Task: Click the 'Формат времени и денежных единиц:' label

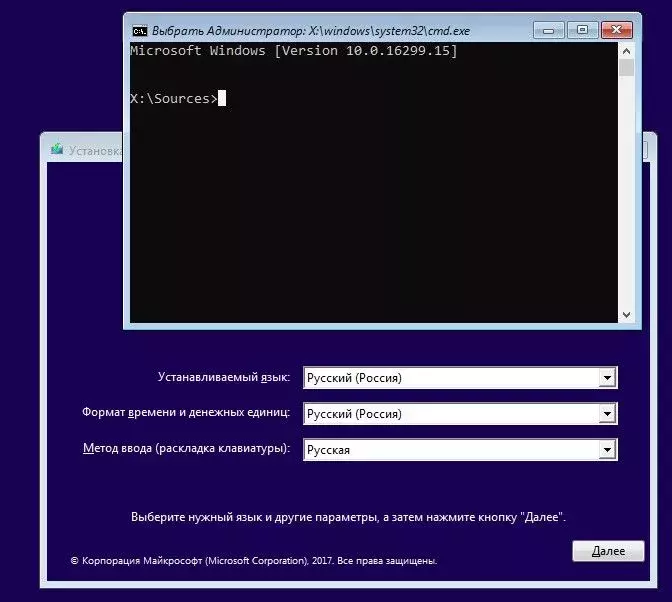Action: tap(186, 412)
